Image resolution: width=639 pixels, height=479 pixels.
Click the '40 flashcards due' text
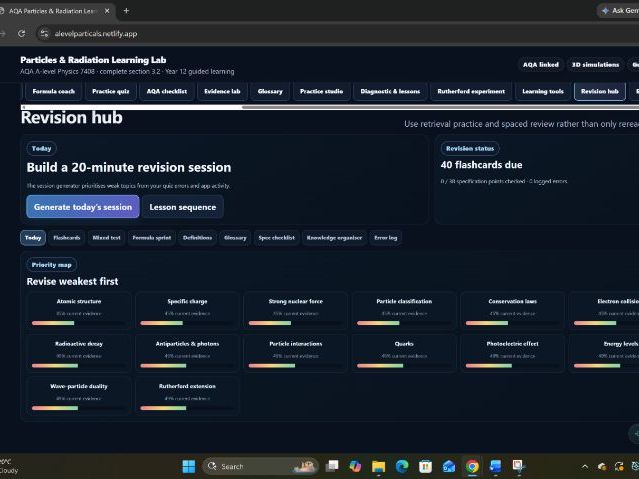pyautogui.click(x=481, y=165)
